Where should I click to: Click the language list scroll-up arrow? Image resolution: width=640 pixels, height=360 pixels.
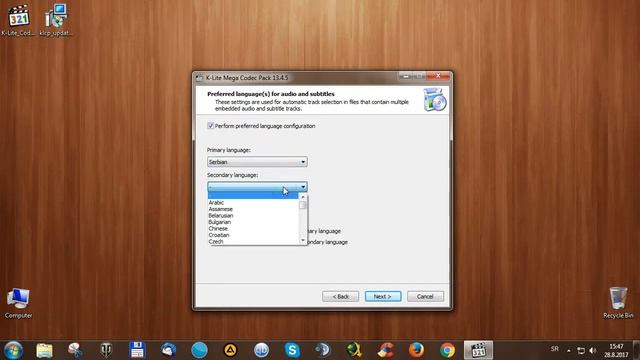303,197
